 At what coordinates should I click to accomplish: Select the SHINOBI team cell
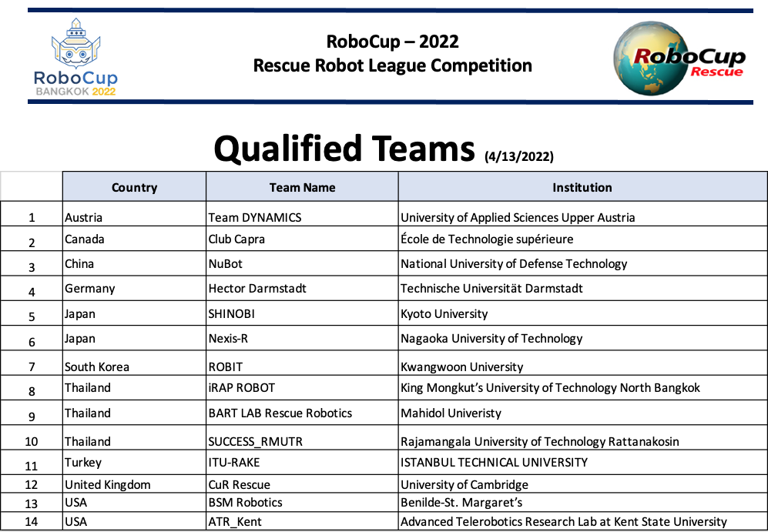(302, 313)
